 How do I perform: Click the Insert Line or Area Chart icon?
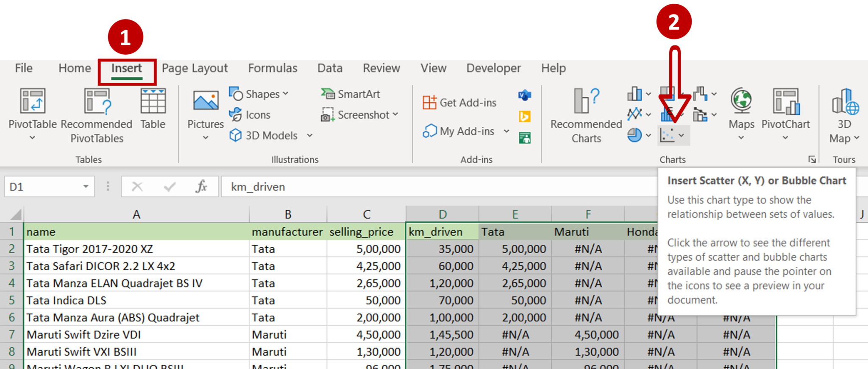[x=634, y=114]
